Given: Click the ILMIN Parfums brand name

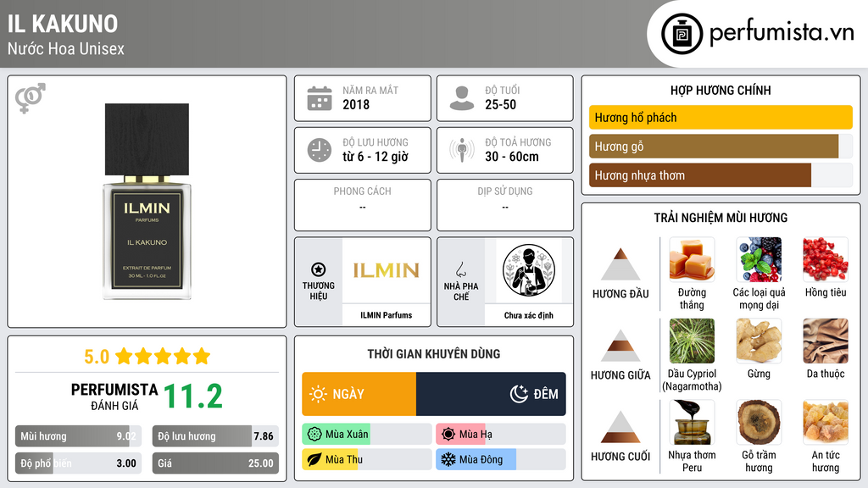Looking at the screenshot, I should (x=387, y=315).
